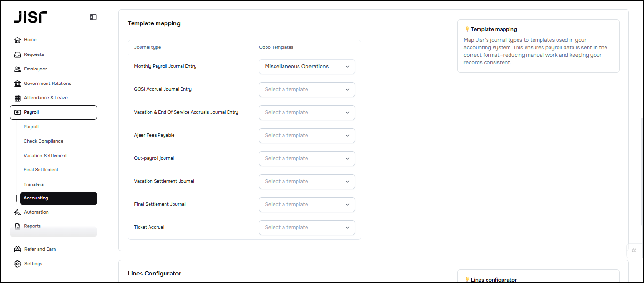
Task: Click the Home house icon
Action: [17, 40]
